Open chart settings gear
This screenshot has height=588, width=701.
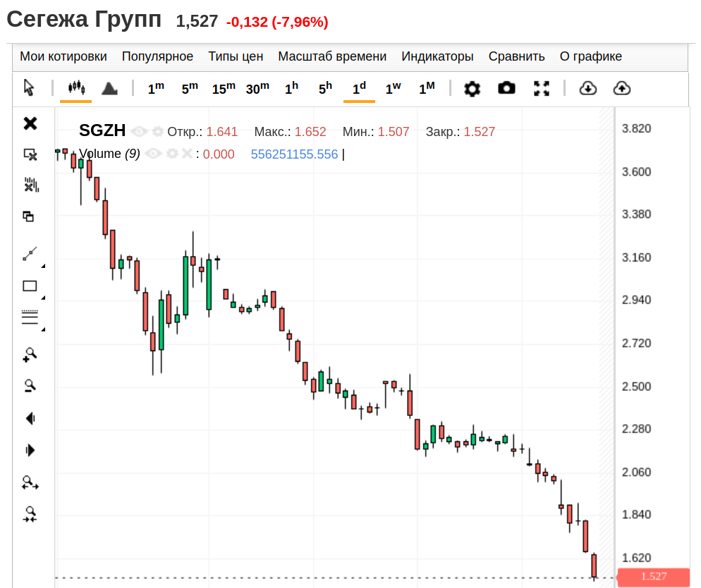[x=472, y=88]
